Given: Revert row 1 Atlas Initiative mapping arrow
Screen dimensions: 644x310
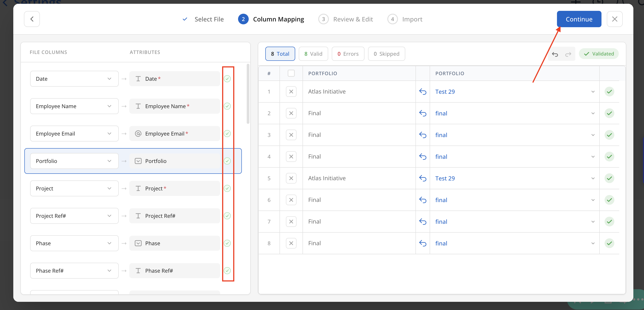Looking at the screenshot, I should tap(423, 92).
